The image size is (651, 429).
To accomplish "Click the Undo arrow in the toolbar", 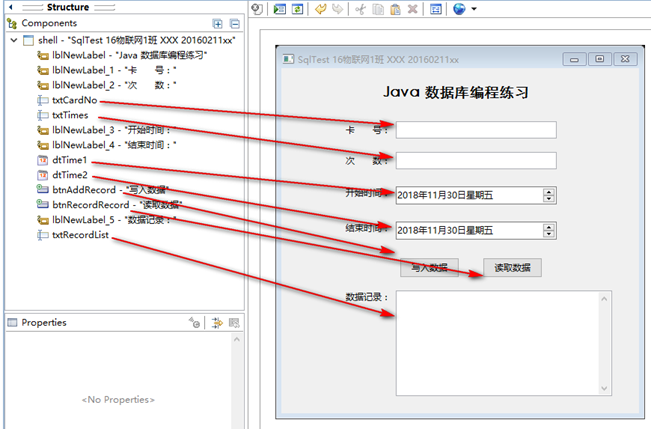I will point(320,9).
